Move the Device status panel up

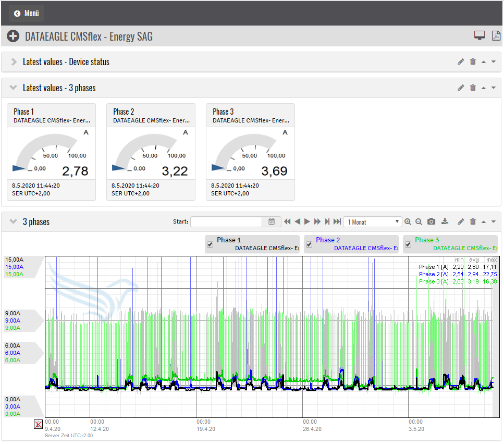(484, 62)
